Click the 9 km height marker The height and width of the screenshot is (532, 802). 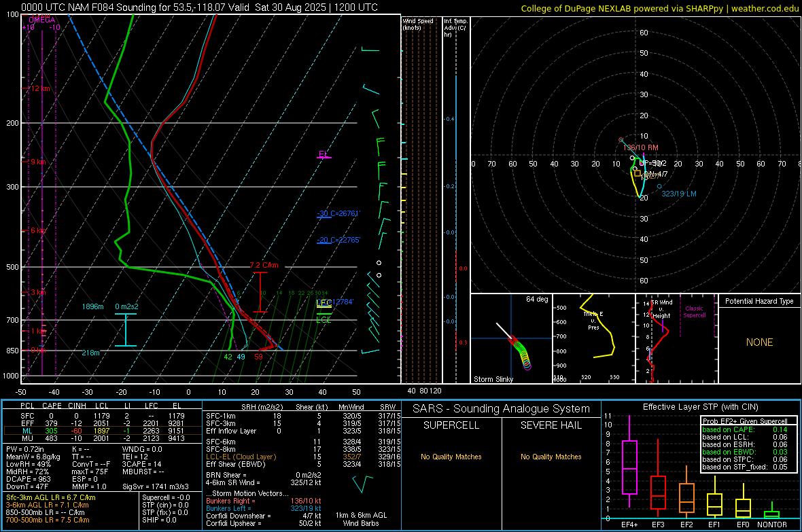click(38, 162)
